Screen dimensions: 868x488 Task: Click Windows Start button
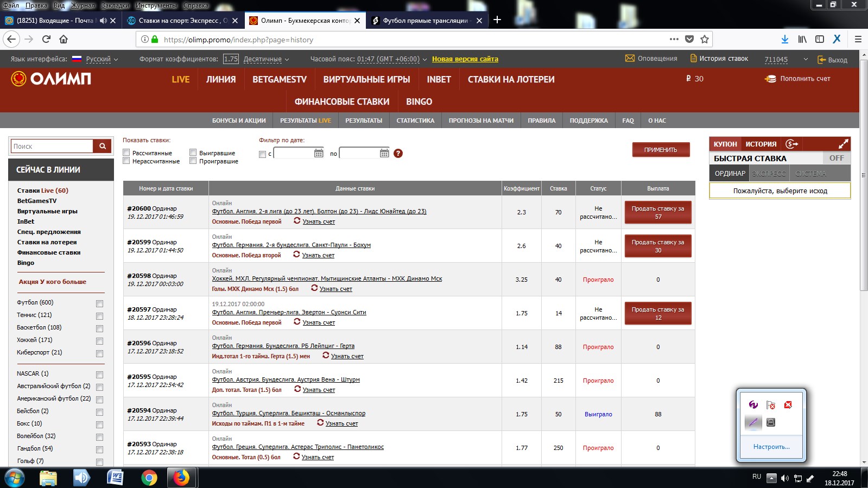[14, 478]
